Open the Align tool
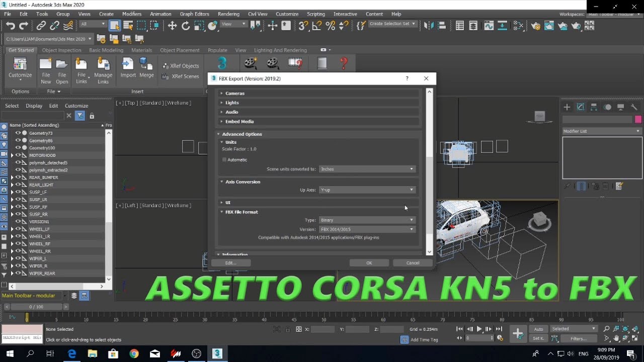This screenshot has width=644, height=362. click(441, 26)
